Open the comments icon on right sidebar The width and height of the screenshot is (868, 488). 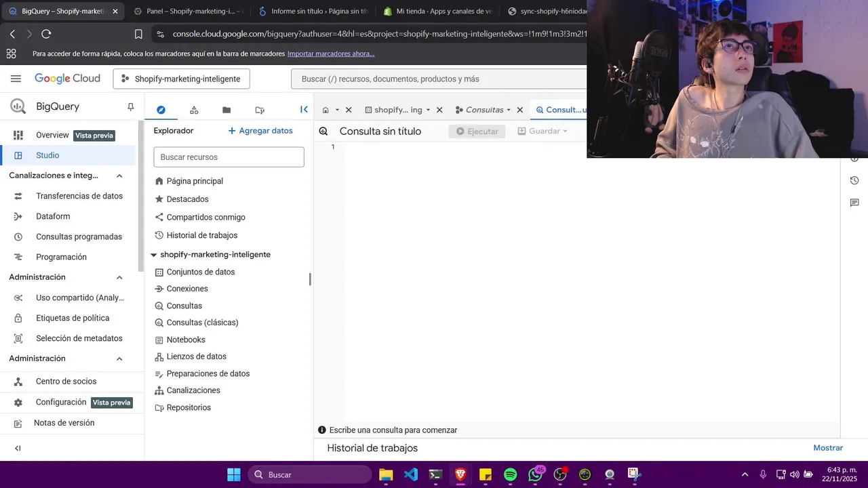click(854, 203)
